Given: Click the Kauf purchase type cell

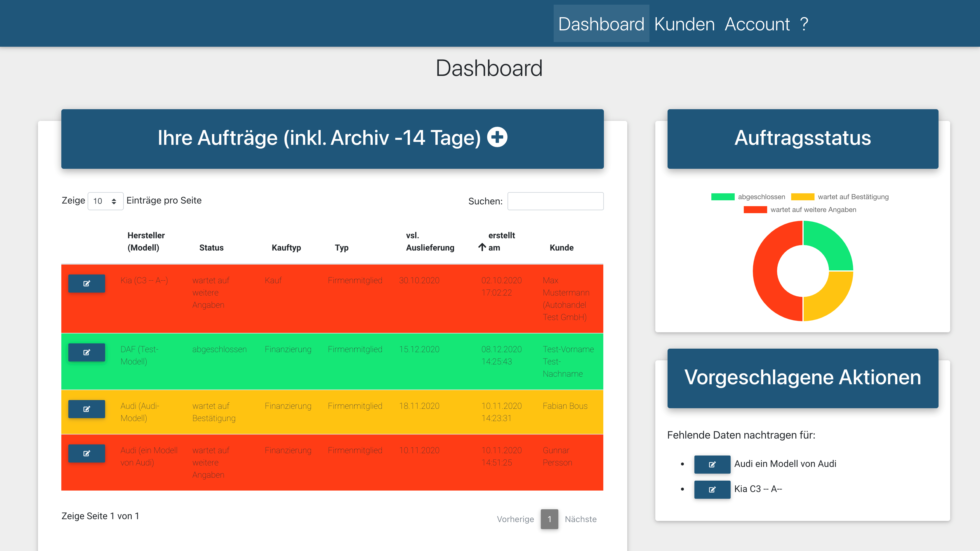Looking at the screenshot, I should [273, 280].
